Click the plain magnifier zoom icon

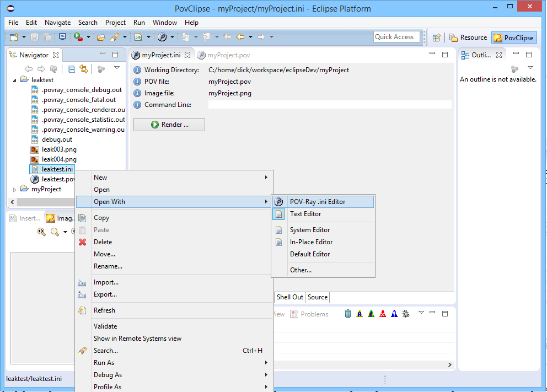55,232
